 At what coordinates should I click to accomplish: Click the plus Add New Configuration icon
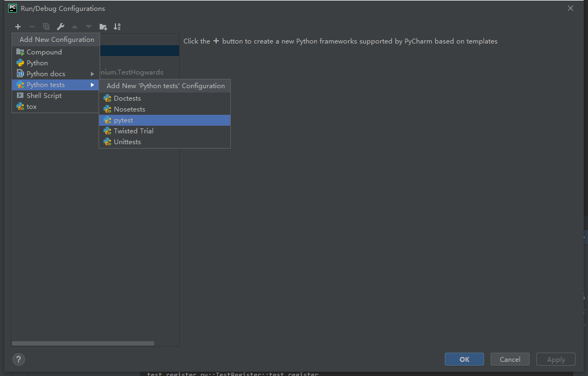[x=17, y=27]
